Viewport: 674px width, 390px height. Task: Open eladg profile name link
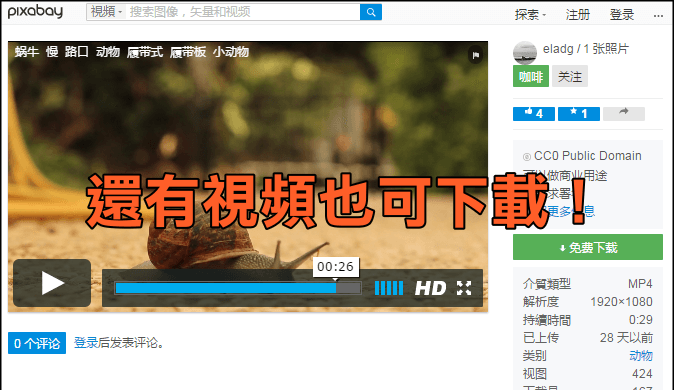coord(558,49)
